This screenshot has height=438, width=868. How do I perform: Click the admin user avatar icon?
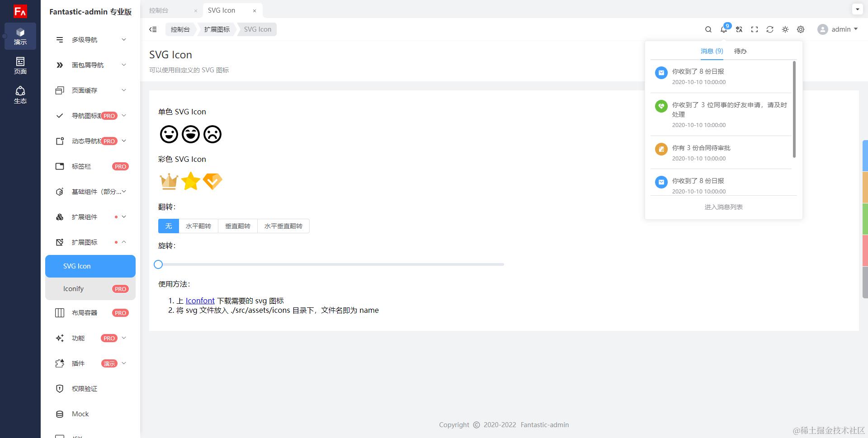823,29
